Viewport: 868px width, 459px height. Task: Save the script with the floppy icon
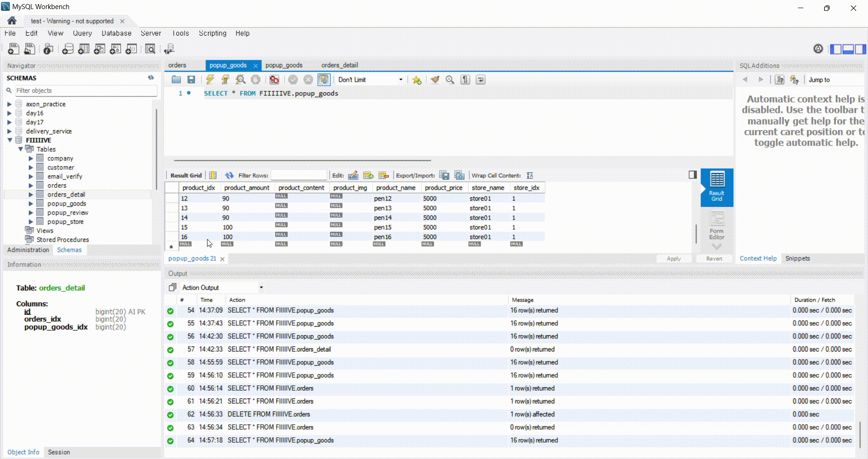191,80
